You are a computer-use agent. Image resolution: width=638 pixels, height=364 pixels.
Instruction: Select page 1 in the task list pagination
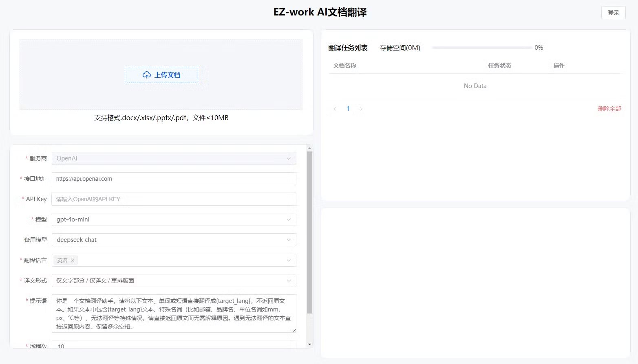(x=348, y=108)
